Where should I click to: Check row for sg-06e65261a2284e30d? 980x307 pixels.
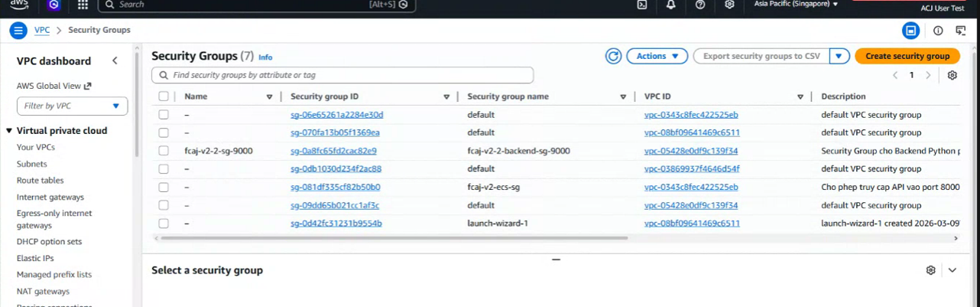pos(164,115)
